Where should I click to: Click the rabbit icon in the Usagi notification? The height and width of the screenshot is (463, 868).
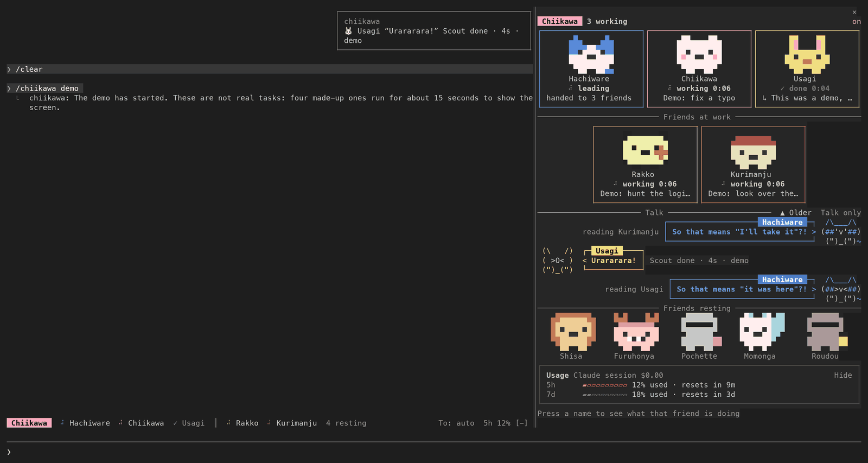coord(348,31)
